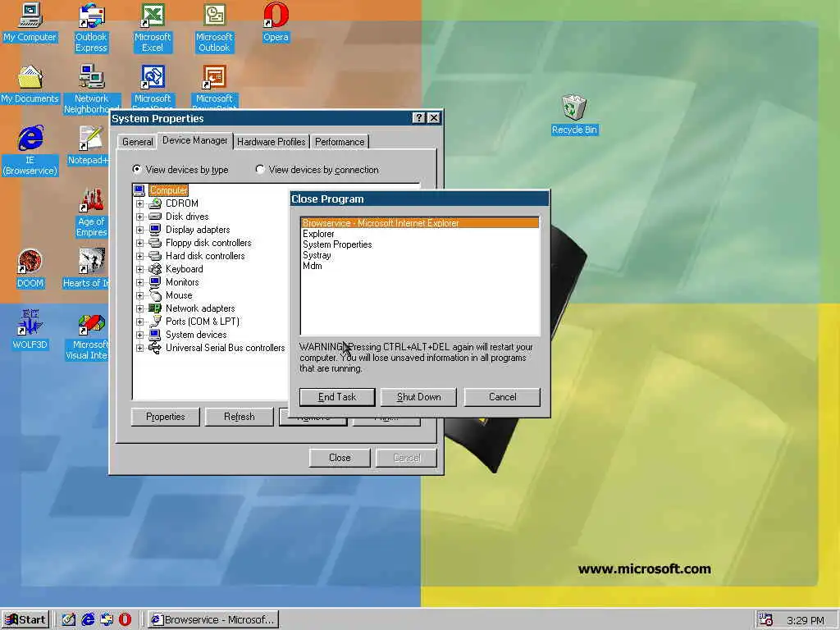840x630 pixels.
Task: Select View devices by type radio button
Action: tap(137, 169)
